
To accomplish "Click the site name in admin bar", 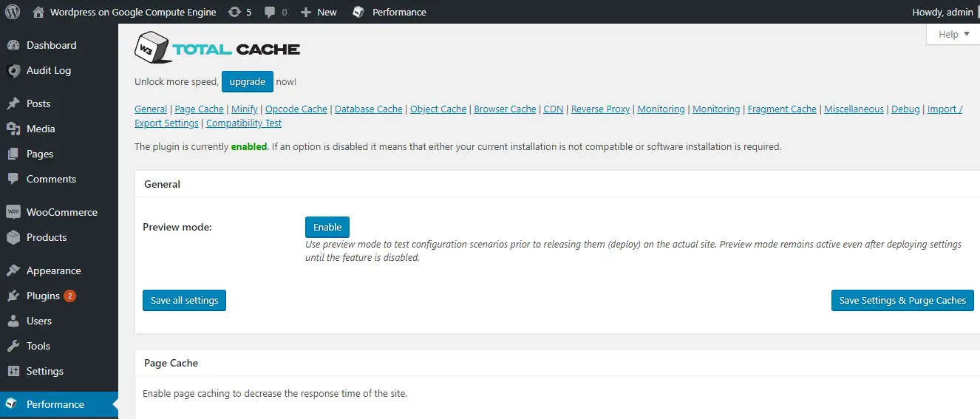I will (x=133, y=12).
